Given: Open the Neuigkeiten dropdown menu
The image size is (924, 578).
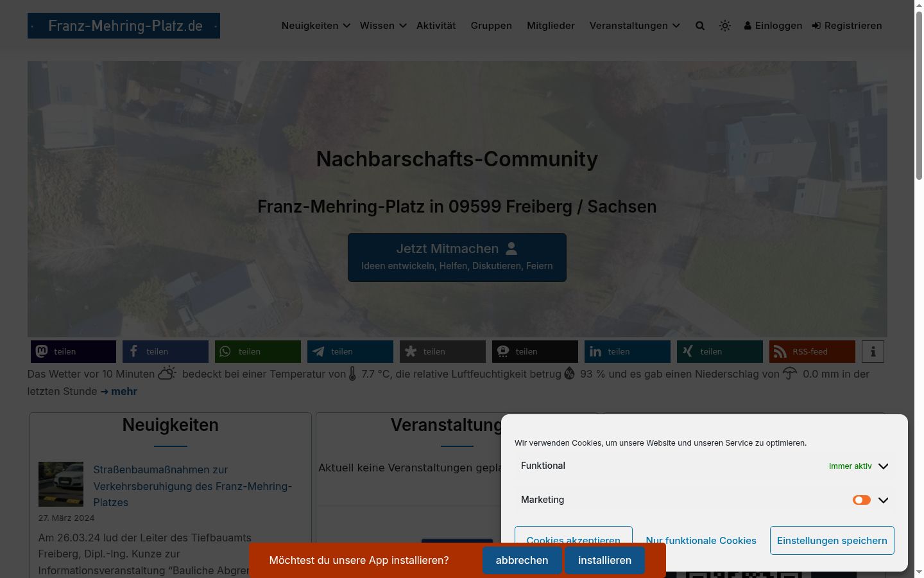Looking at the screenshot, I should tap(316, 26).
